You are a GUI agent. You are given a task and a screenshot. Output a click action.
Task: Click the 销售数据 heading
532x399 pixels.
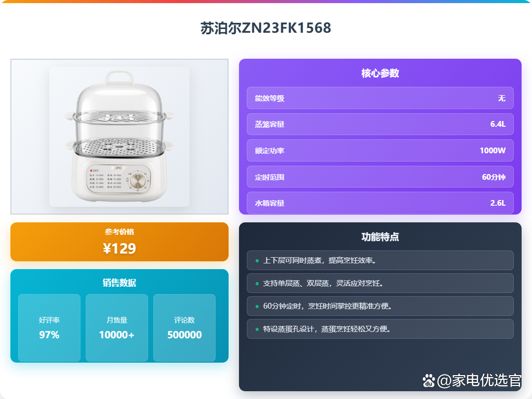[119, 283]
